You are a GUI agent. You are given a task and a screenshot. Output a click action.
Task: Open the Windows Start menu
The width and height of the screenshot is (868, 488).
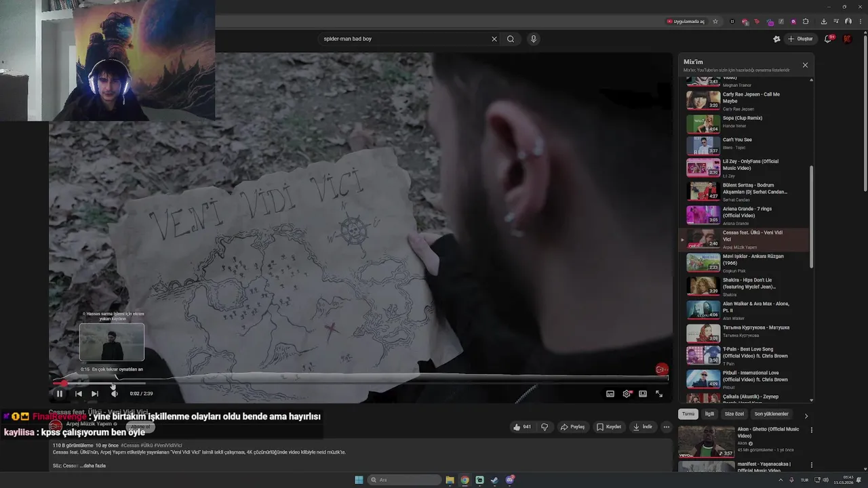(359, 480)
